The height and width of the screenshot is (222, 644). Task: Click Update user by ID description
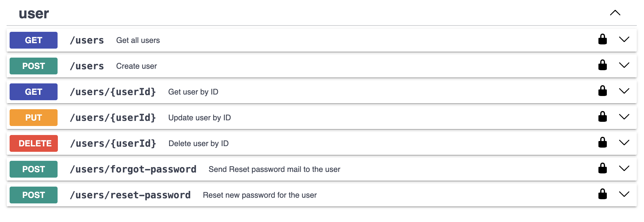click(x=200, y=118)
